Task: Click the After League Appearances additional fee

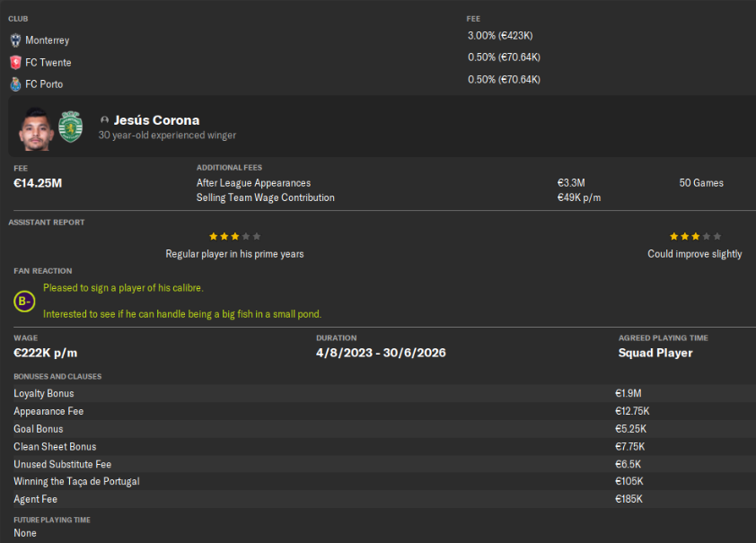Action: pos(253,183)
